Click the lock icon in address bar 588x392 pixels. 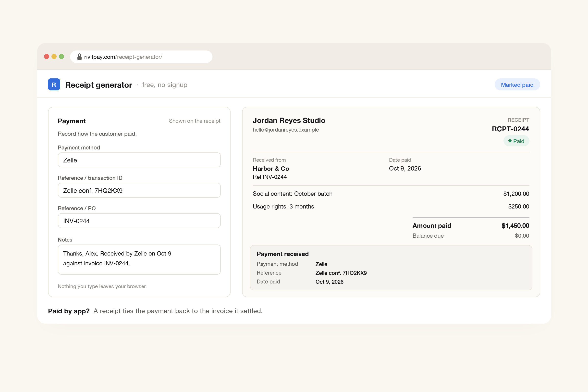coord(79,57)
